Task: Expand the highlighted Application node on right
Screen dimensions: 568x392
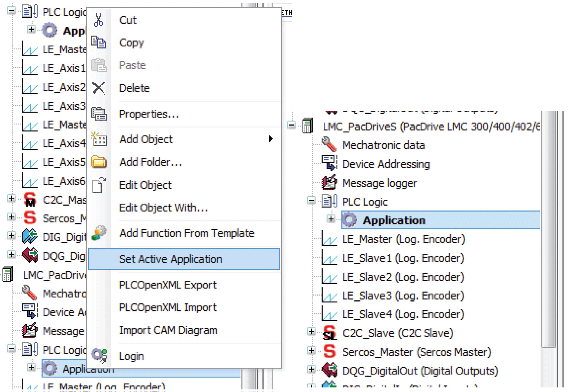Action: [x=331, y=219]
